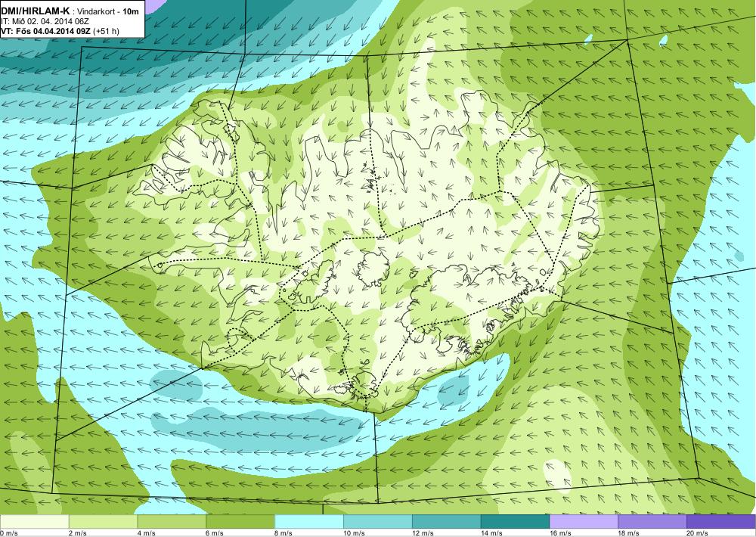This screenshot has height=537, width=756.
Task: Select the dark purple swatch right of 20 m/s
Action: click(x=721, y=522)
